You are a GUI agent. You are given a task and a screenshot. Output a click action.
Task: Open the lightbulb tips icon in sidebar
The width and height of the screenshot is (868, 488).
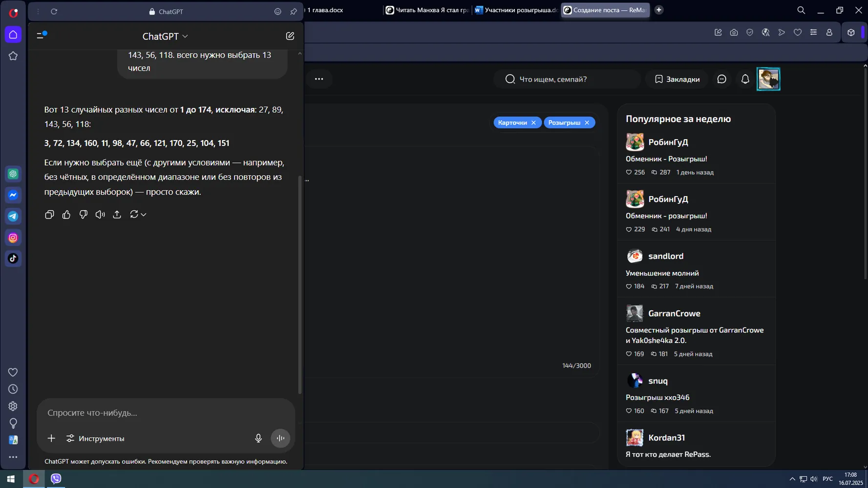(x=13, y=423)
